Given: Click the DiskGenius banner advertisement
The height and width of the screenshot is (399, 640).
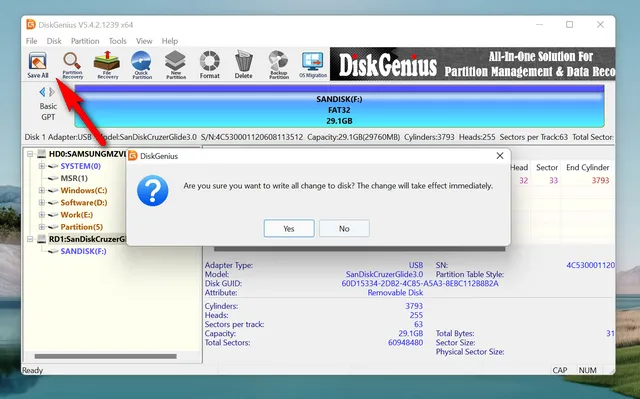Looking at the screenshot, I should pos(472,64).
